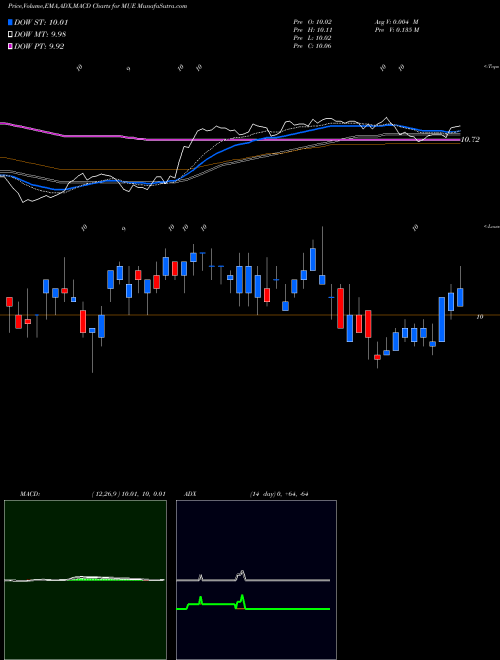The image size is (500, 660).
Task: Click inside the green MACD indicator panel
Action: (x=85, y=580)
